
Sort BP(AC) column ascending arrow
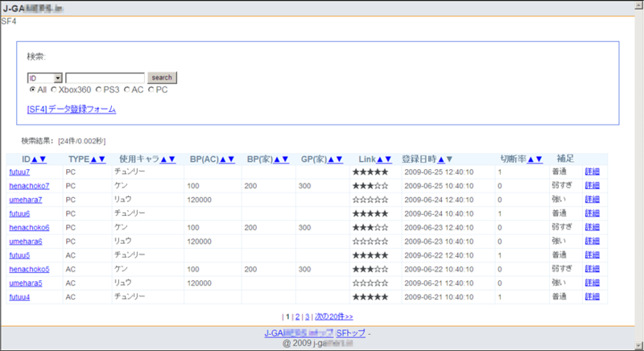tap(223, 159)
